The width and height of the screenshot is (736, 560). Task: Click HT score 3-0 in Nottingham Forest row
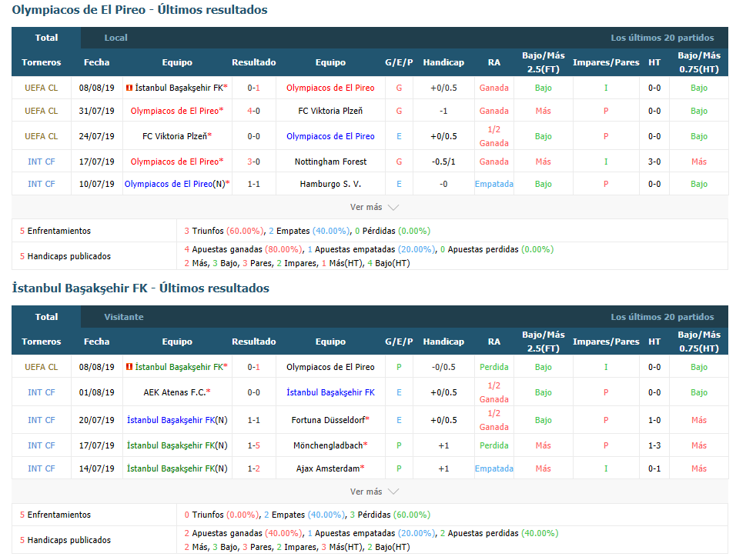pyautogui.click(x=654, y=162)
